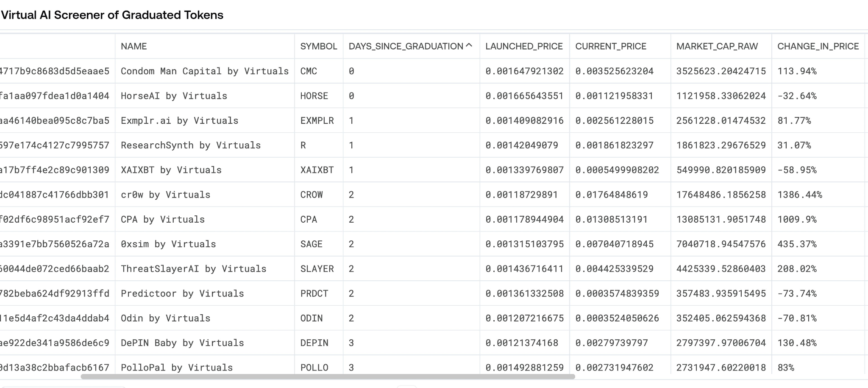Select the Condom Man Capital by Virtuals cell
The width and height of the screenshot is (868, 388).
click(204, 71)
